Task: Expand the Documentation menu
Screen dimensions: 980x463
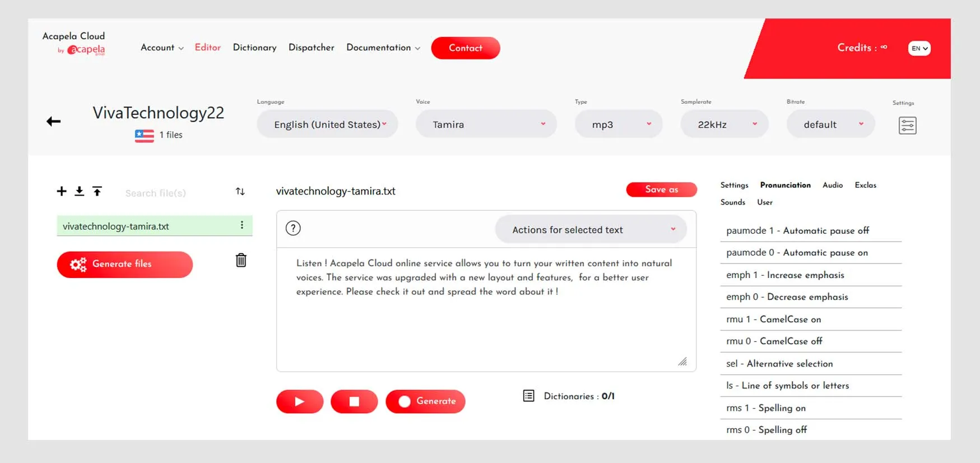Action: 383,48
